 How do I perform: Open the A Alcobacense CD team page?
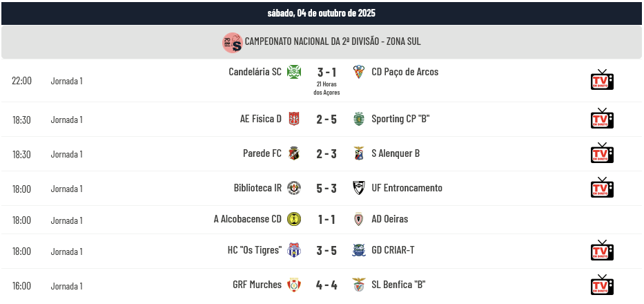point(247,219)
